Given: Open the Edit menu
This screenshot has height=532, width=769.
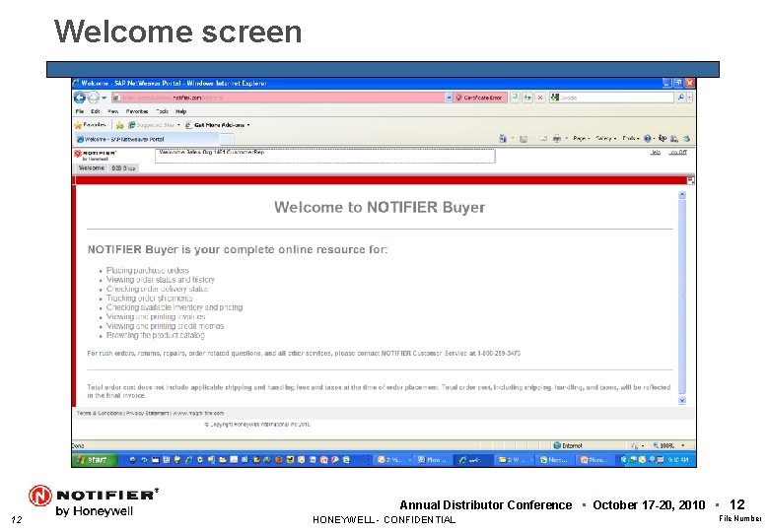Looking at the screenshot, I should pyautogui.click(x=96, y=111).
